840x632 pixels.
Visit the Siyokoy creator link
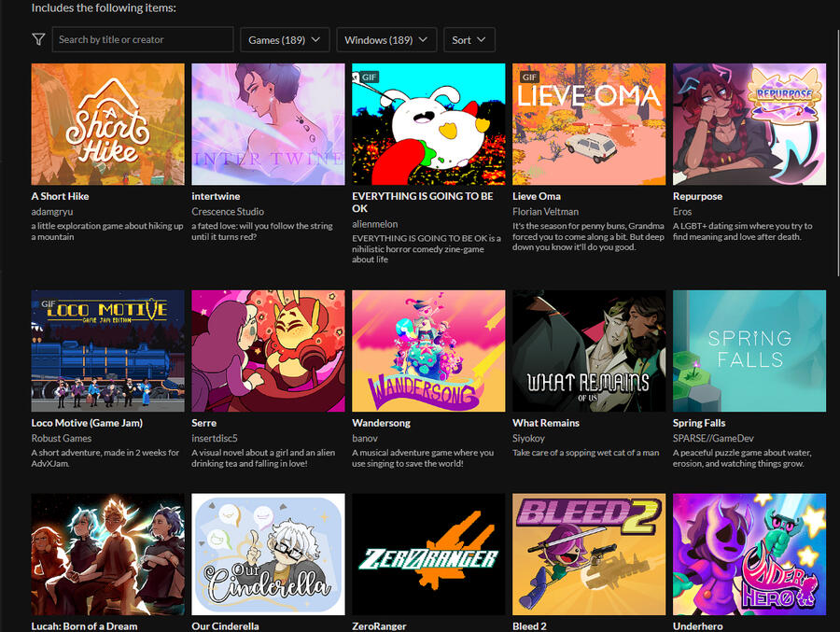(x=531, y=438)
